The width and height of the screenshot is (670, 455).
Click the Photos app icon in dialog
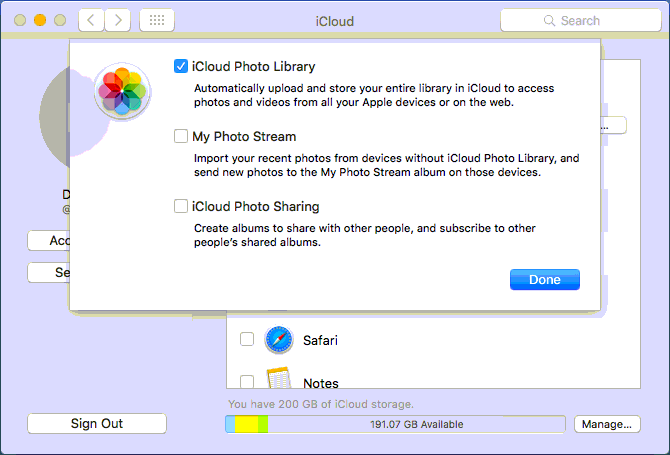point(122,91)
